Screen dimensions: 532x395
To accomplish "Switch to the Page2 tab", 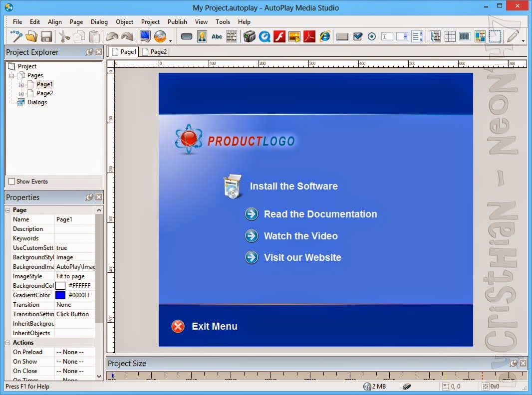I will coord(154,52).
